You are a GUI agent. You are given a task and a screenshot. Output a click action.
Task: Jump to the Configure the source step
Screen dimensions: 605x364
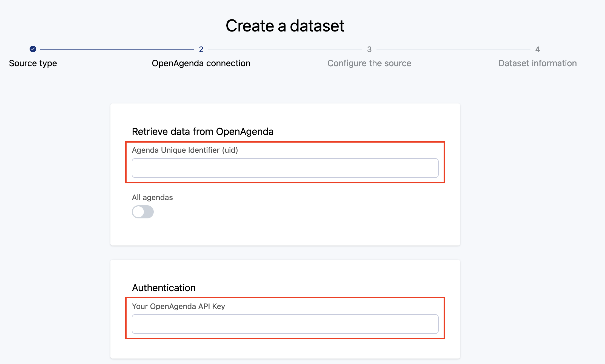click(x=369, y=63)
